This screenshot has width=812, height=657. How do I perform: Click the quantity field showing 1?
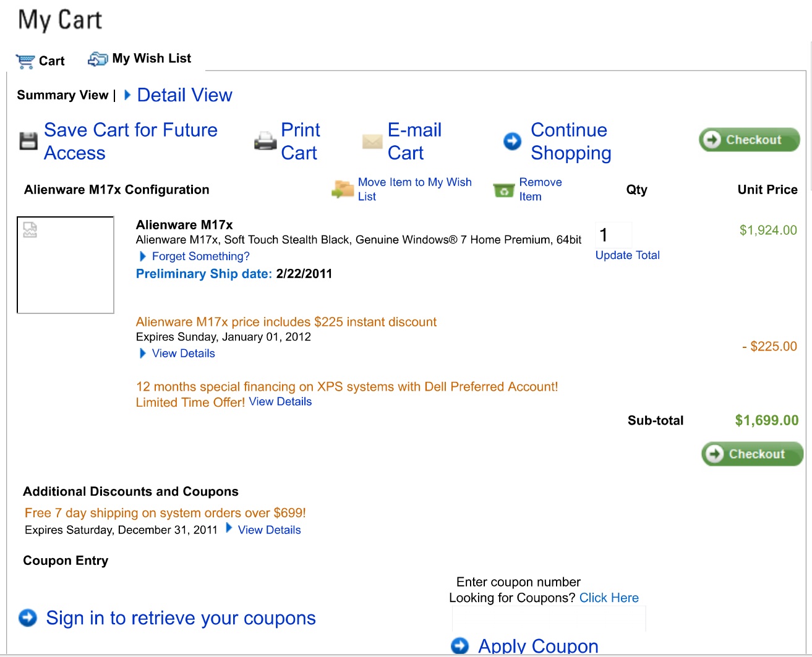613,235
